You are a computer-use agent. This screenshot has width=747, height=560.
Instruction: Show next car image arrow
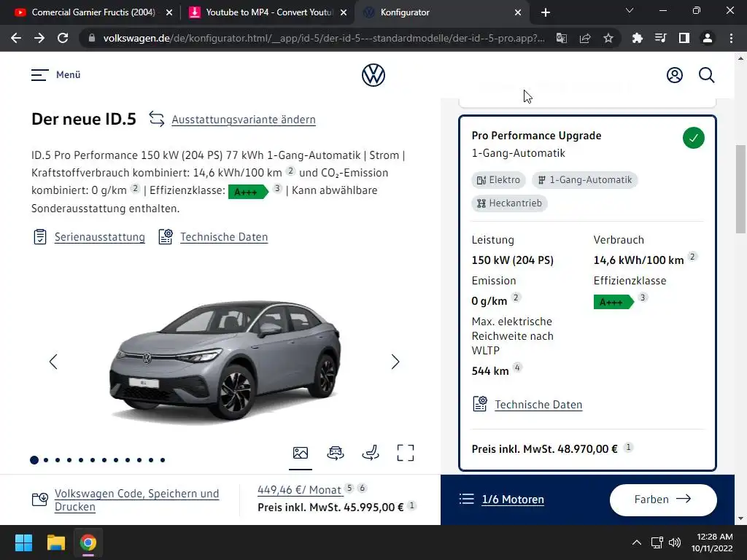[x=395, y=362]
